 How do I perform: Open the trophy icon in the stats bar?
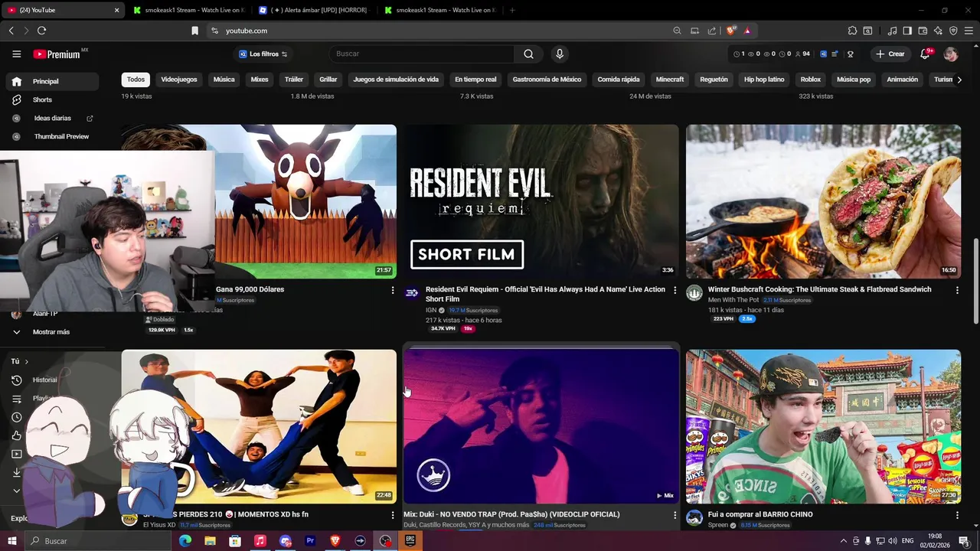coord(850,54)
